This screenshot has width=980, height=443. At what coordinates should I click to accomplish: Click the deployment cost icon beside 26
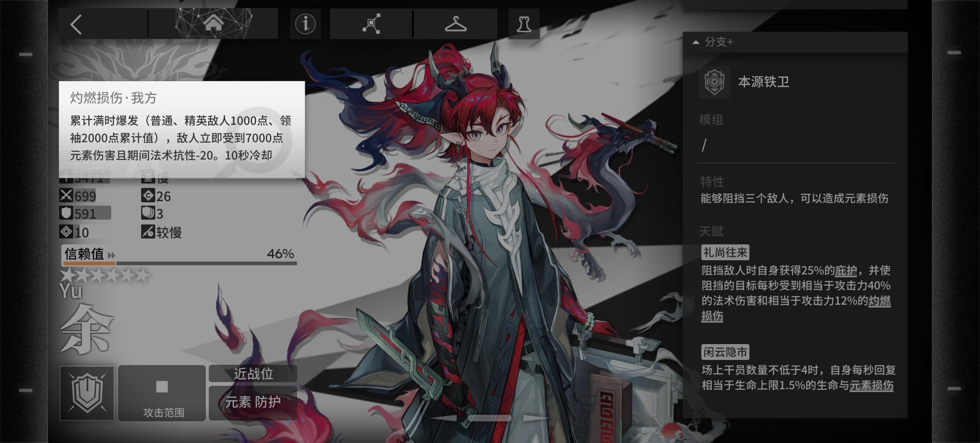pos(148,195)
